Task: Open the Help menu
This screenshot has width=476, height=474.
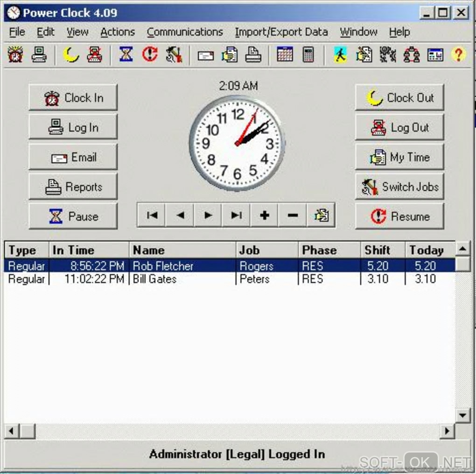Action: [399, 32]
